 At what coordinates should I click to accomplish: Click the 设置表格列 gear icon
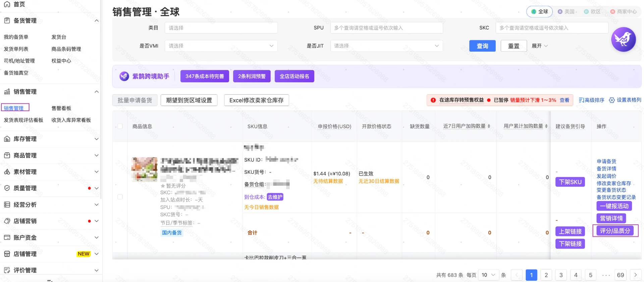pos(612,100)
